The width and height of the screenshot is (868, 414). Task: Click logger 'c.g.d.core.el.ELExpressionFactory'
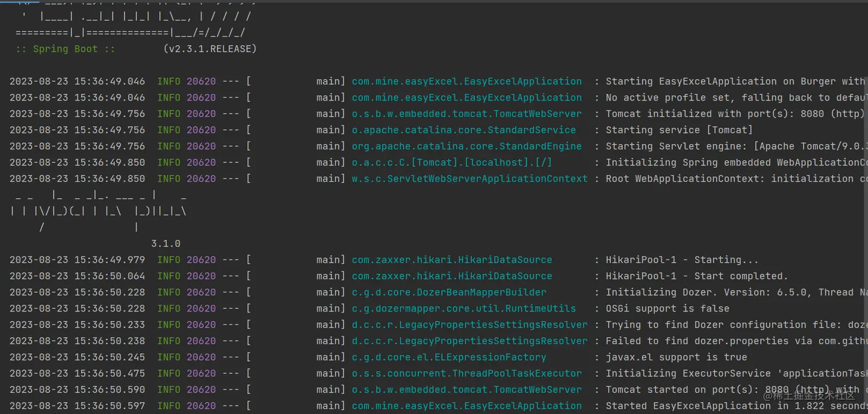tap(449, 357)
